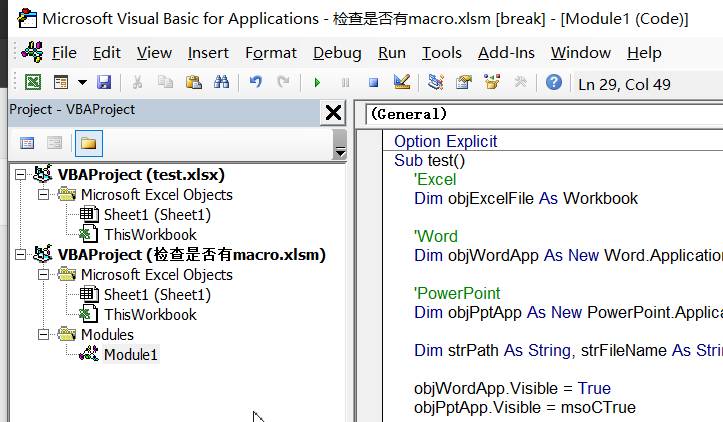The height and width of the screenshot is (422, 723).
Task: Click the Paste clipboard icon
Action: (x=194, y=83)
